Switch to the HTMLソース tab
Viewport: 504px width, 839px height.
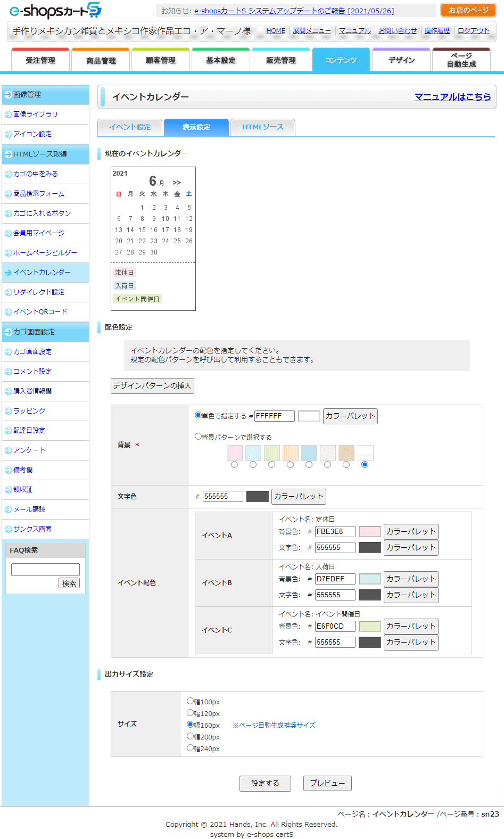pyautogui.click(x=263, y=127)
